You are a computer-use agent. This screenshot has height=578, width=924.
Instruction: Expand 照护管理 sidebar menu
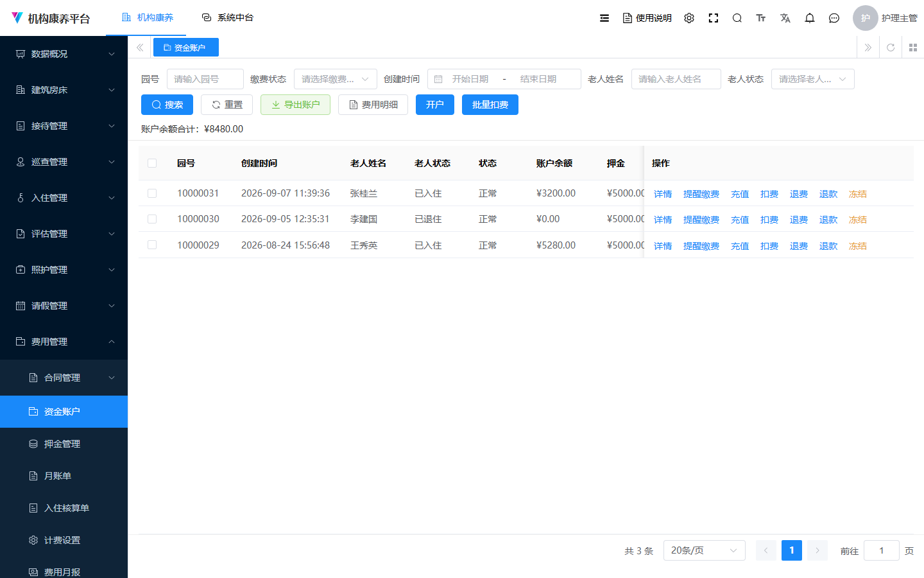64,270
